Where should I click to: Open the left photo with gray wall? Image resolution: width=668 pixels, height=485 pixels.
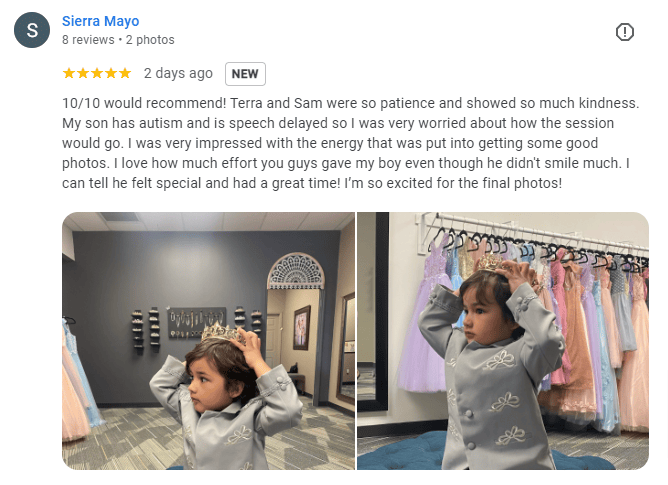tap(208, 341)
